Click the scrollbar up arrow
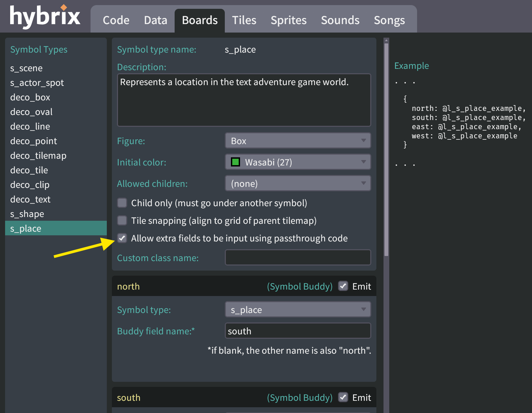 click(x=386, y=40)
